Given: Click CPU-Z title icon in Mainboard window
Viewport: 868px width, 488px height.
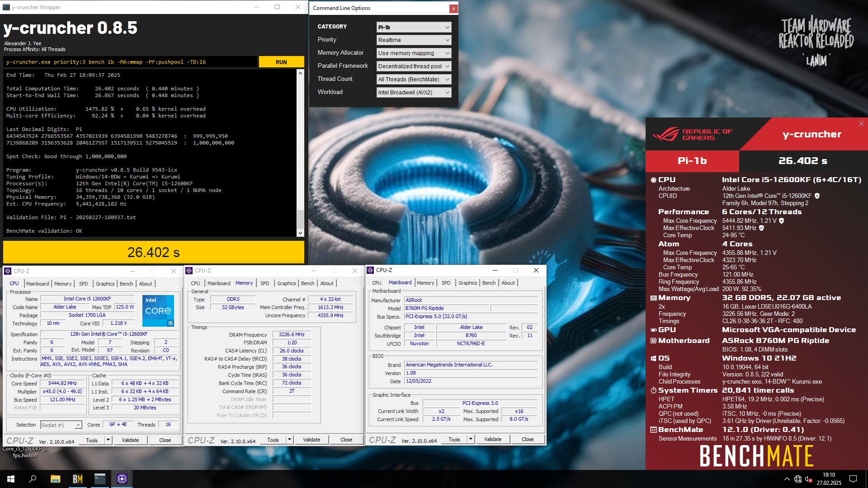Looking at the screenshot, I should pos(371,270).
